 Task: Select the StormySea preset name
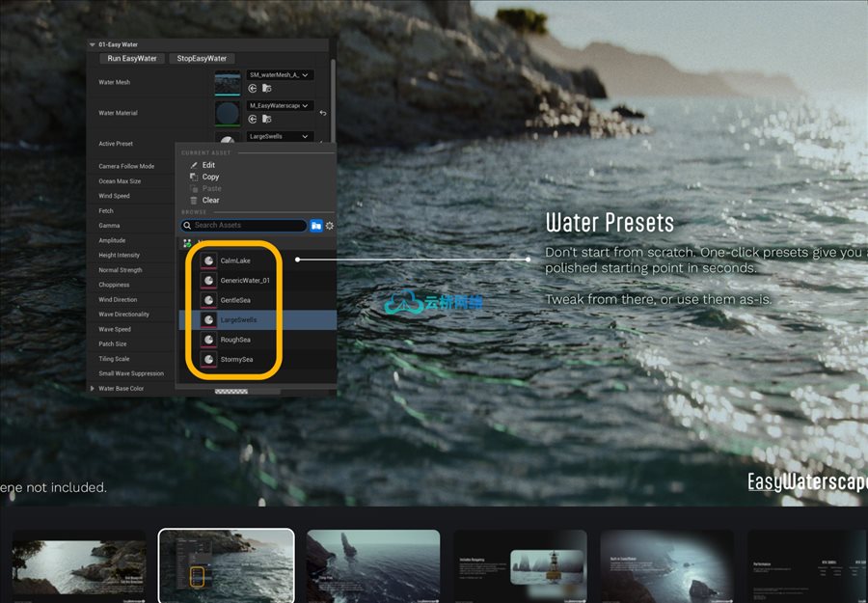(x=236, y=359)
